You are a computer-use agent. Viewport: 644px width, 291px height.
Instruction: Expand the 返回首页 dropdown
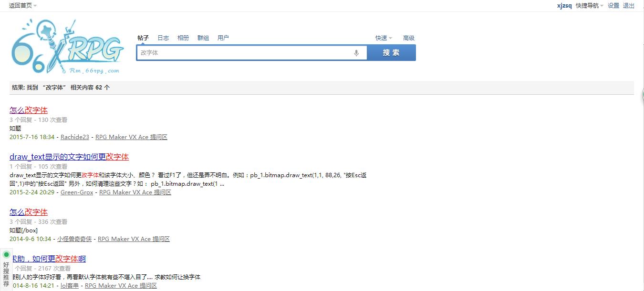[23, 6]
